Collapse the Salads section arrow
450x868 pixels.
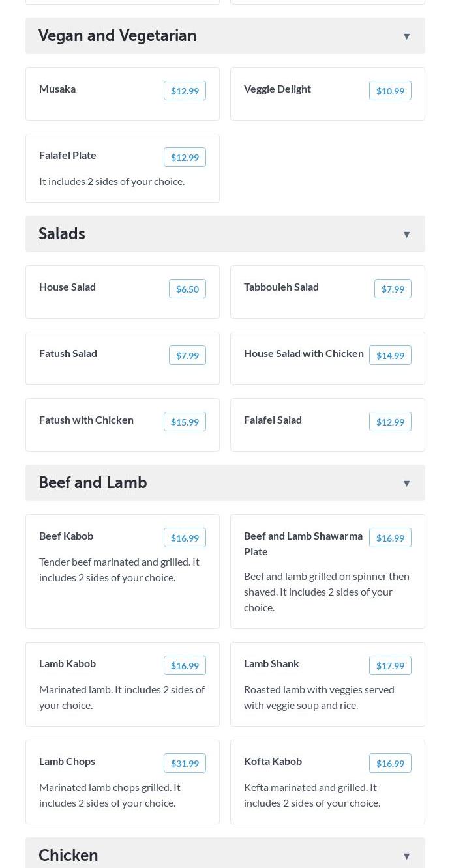(x=406, y=235)
